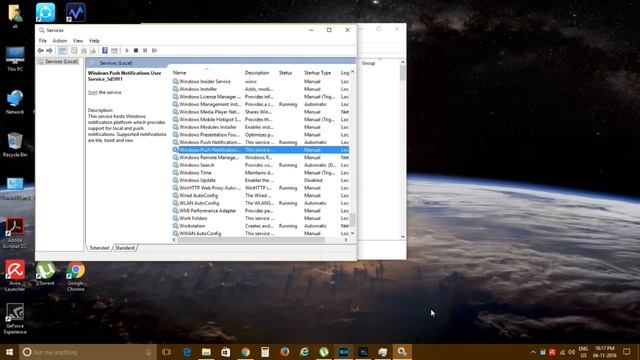
Task: Toggle Show/Hide Console Tree toolbar icon
Action: pyautogui.click(x=62, y=51)
